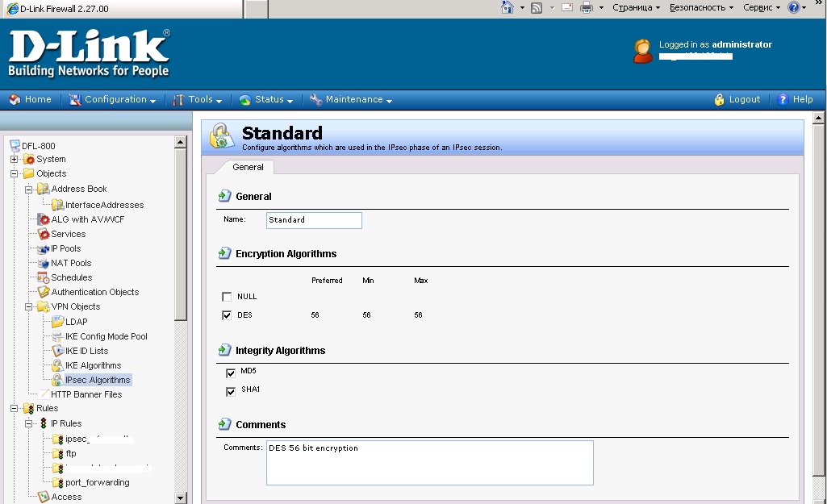Click the Name input field
The height and width of the screenshot is (504, 827).
click(x=314, y=220)
